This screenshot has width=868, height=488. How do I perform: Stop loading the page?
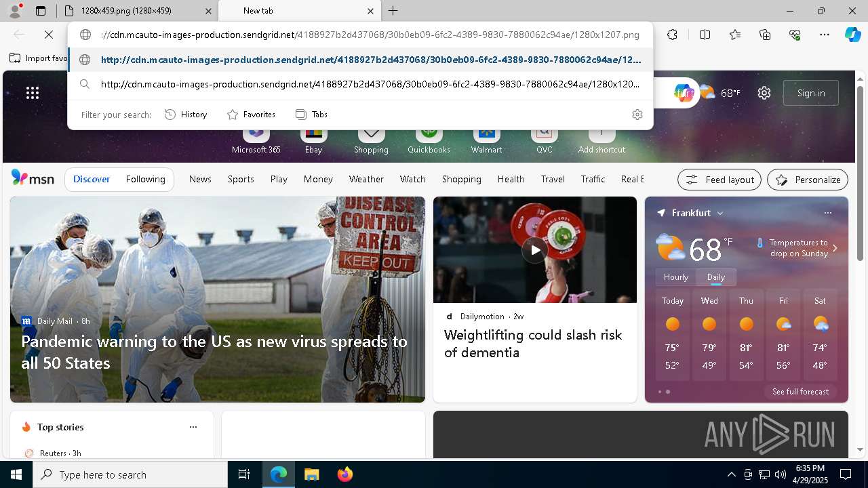(49, 35)
